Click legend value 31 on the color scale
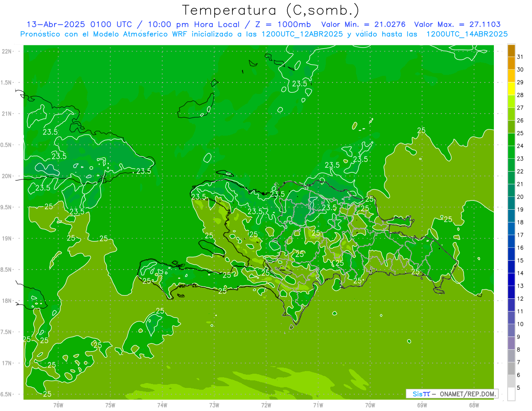Image resolution: width=532 pixels, height=411 pixels. (520, 57)
